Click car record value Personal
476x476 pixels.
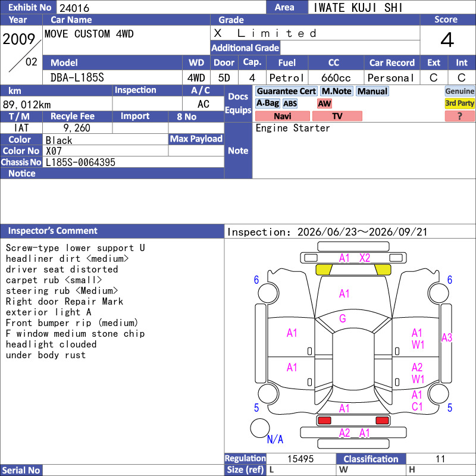click(x=391, y=78)
